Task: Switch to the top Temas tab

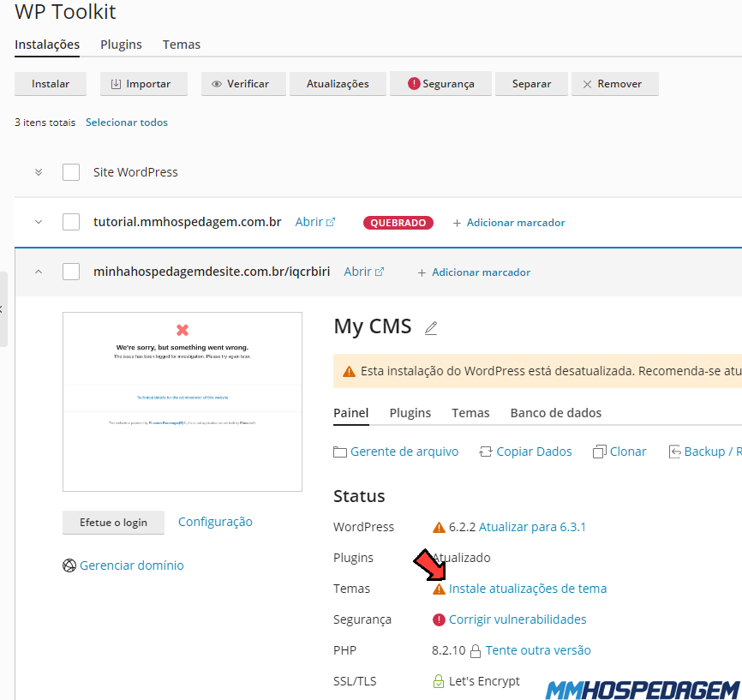Action: [182, 45]
